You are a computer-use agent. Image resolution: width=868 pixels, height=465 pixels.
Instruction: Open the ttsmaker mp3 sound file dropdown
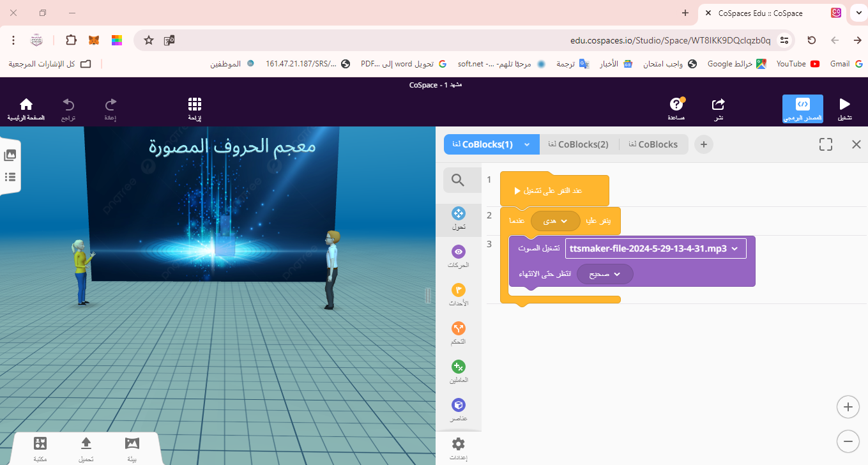[x=655, y=248]
